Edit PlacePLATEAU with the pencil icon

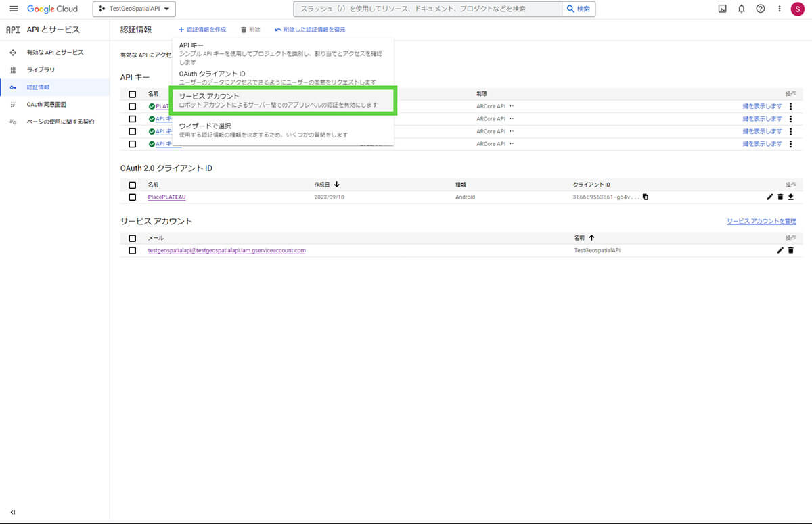tap(769, 197)
